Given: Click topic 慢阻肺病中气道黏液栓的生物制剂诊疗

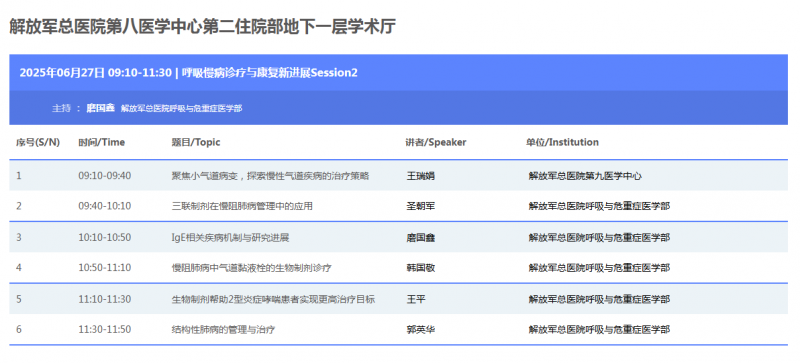Looking at the screenshot, I should 252,268.
